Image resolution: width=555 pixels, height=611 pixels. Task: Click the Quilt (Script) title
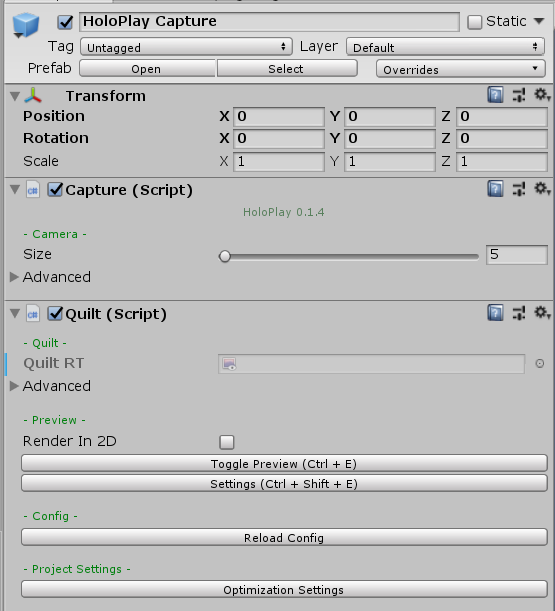(x=116, y=314)
